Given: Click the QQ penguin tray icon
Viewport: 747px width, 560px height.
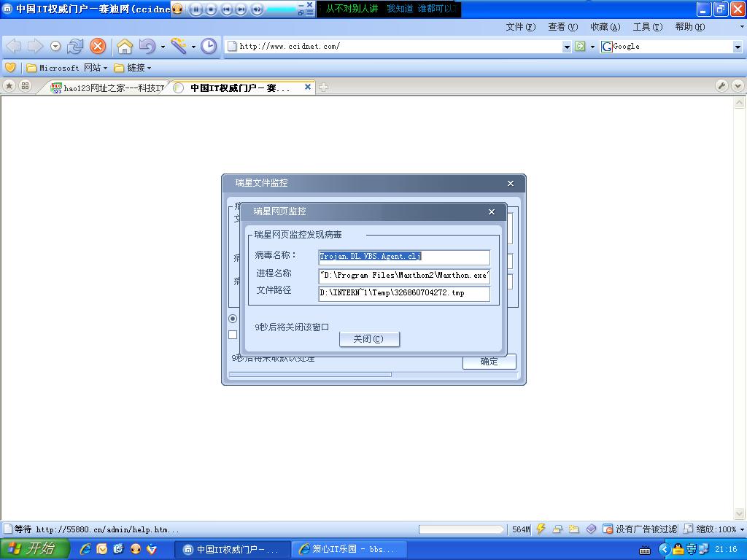Looking at the screenshot, I should point(678,550).
